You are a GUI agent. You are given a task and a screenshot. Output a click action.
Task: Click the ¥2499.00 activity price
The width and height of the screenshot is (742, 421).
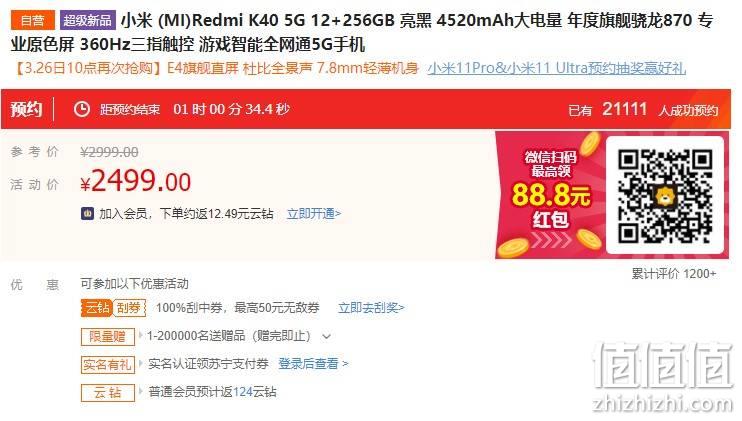(x=136, y=182)
